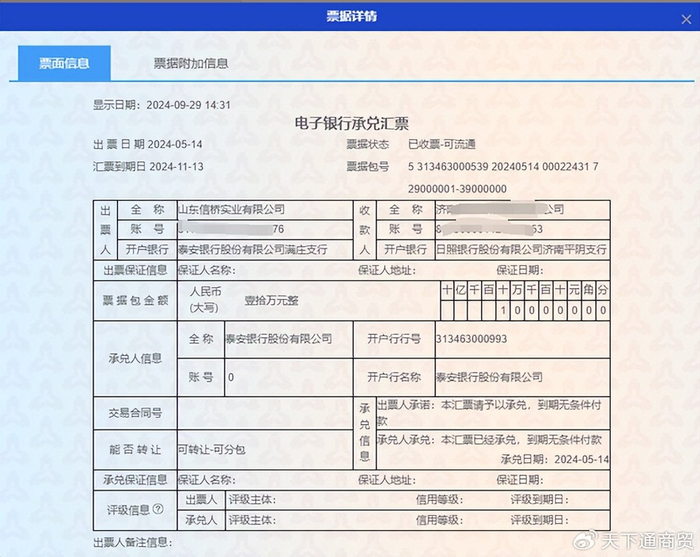The width and height of the screenshot is (700, 557).
Task: Select the 票据包号 number starting 5 313463000539
Action: point(503,166)
